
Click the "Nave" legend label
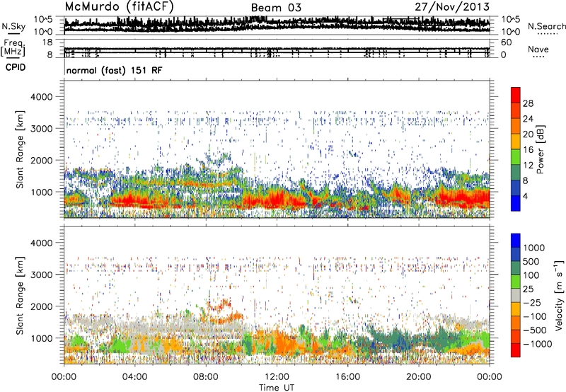[538, 49]
